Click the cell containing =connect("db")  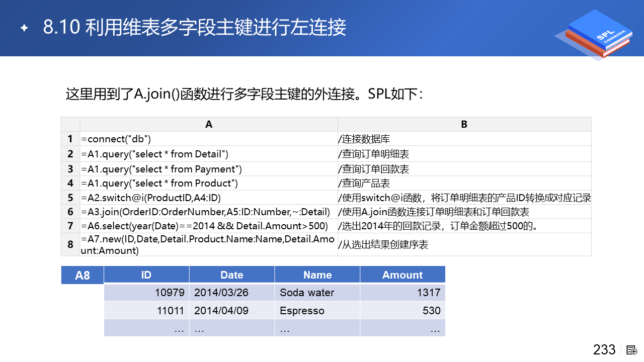pos(209,139)
